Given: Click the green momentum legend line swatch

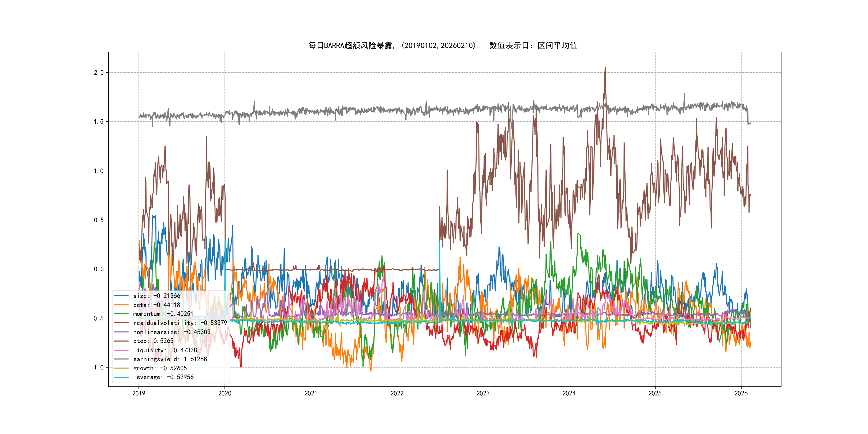Looking at the screenshot, I should (x=121, y=314).
